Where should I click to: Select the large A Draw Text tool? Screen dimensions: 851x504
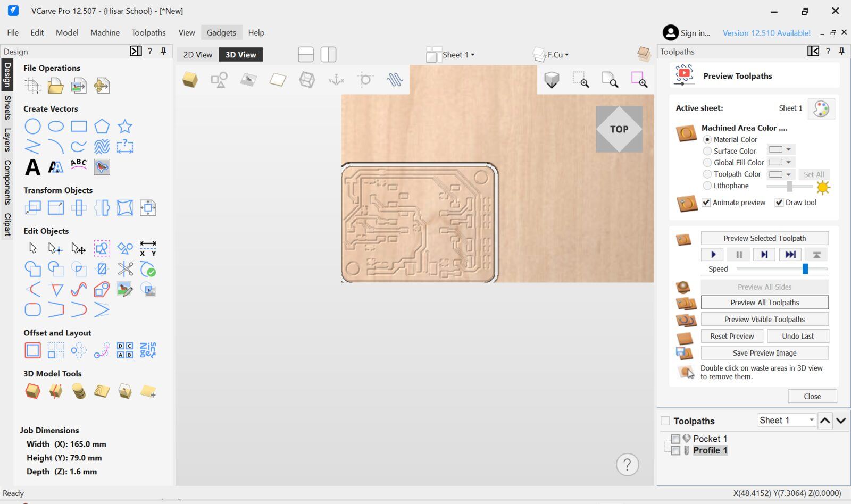pyautogui.click(x=32, y=167)
